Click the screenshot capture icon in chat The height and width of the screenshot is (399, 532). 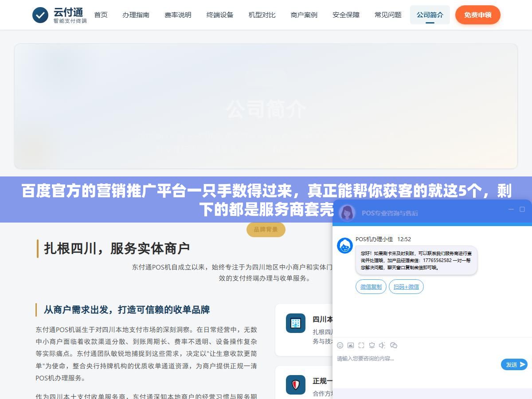361,345
